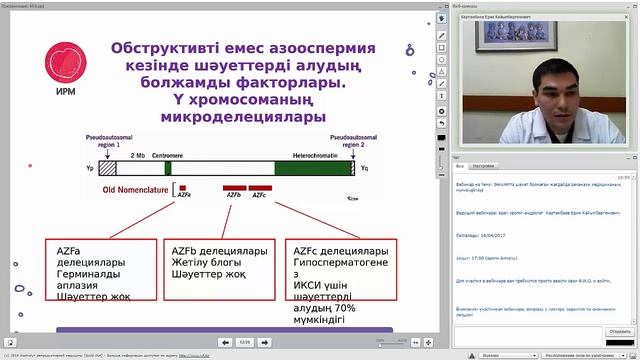Fit the slide to width
The width and height of the screenshot is (640, 360).
pos(416,343)
